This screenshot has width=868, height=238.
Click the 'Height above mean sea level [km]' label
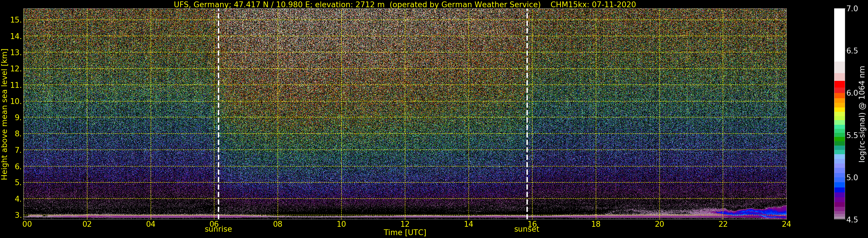pos(4,114)
